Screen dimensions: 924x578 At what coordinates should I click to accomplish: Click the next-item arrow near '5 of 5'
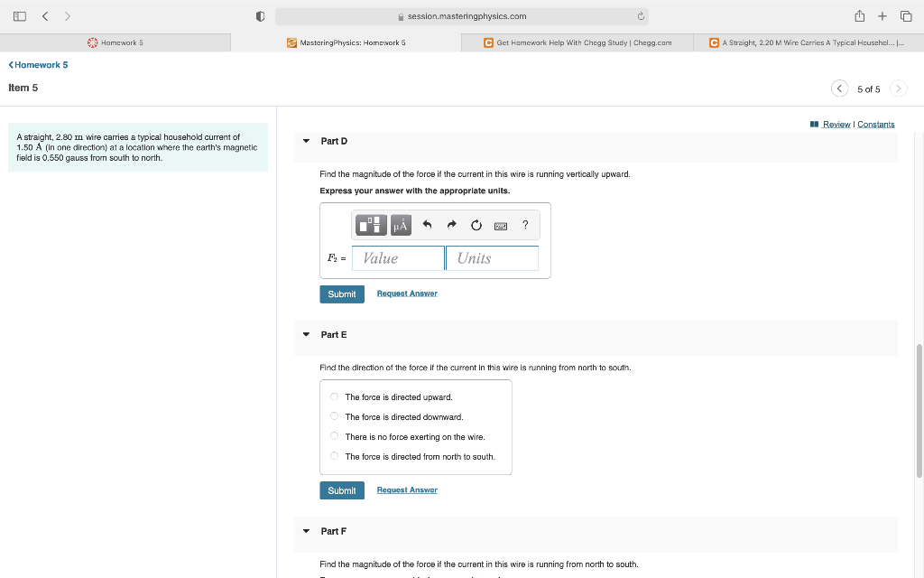tap(898, 89)
